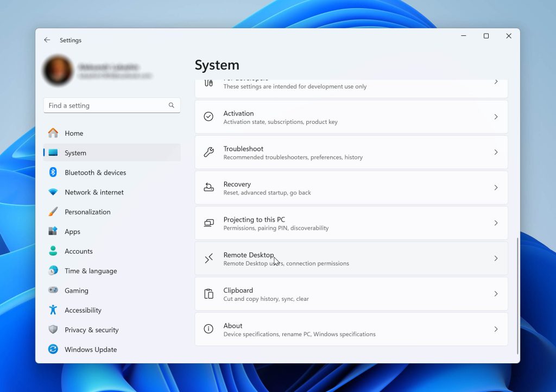Select the Accessibility sidebar icon
The image size is (556, 392).
point(53,310)
